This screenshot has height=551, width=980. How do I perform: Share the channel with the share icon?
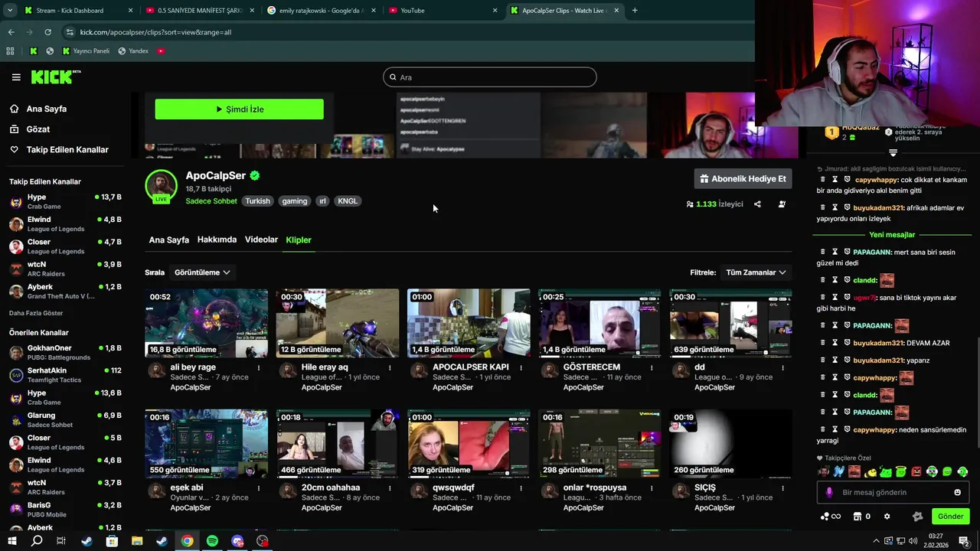[x=757, y=204]
